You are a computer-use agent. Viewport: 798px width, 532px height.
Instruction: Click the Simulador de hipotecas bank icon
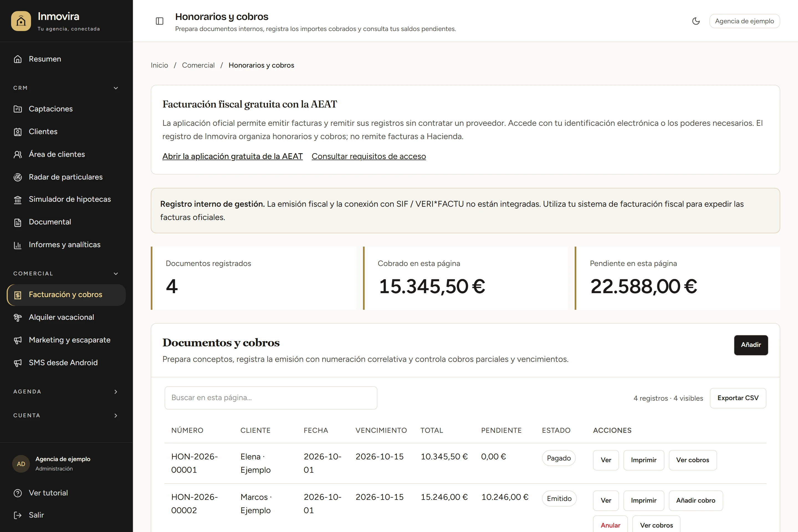click(18, 199)
